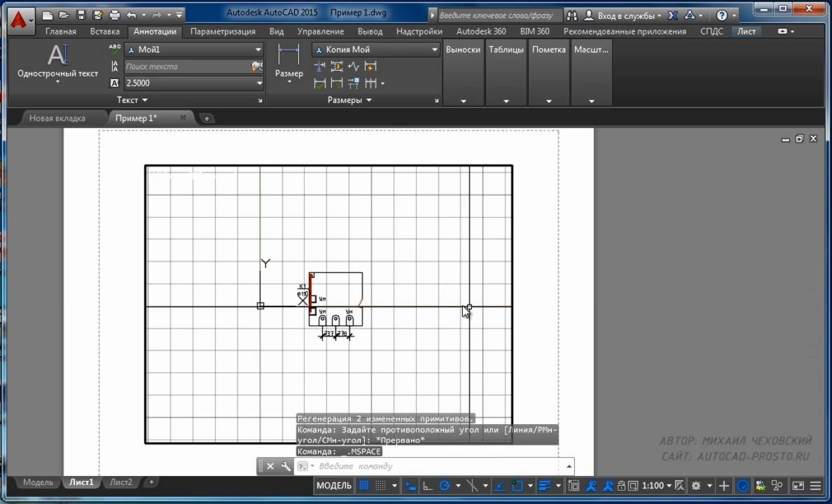Open the viewport scale 1:100 dropdown
This screenshot has height=504, width=832.
coord(657,485)
